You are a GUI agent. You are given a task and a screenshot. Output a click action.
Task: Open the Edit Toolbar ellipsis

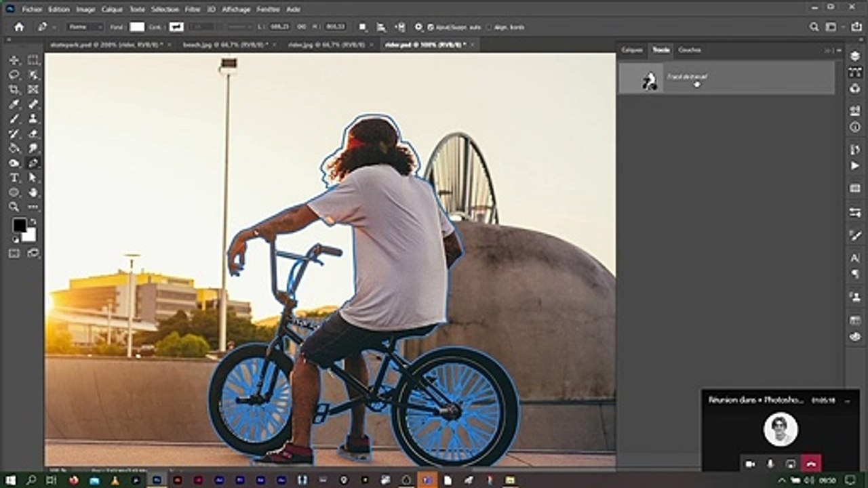33,207
